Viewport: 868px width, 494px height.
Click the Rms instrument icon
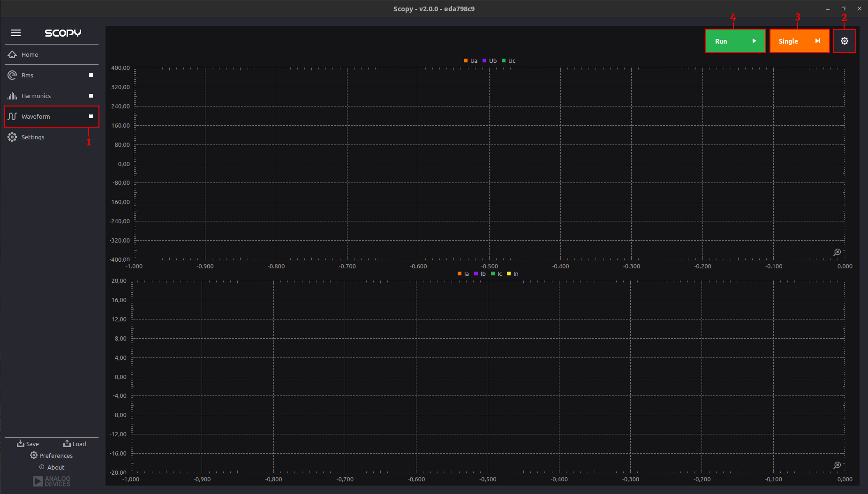coord(12,75)
